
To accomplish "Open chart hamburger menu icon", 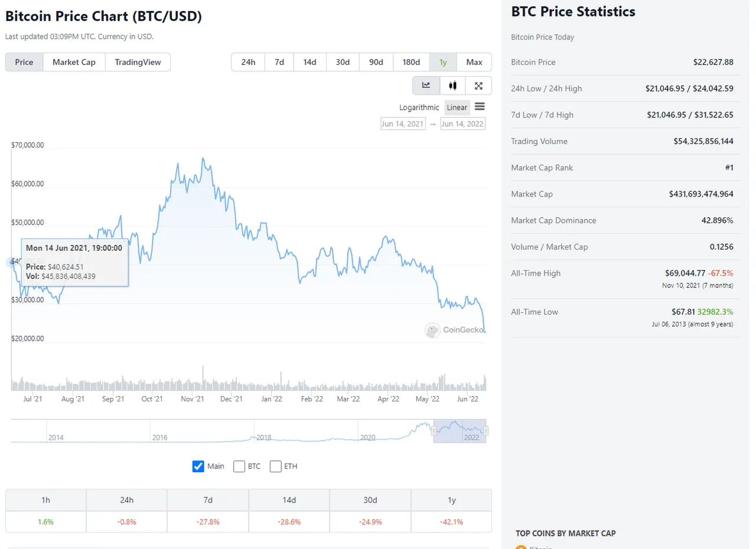I will click(480, 107).
